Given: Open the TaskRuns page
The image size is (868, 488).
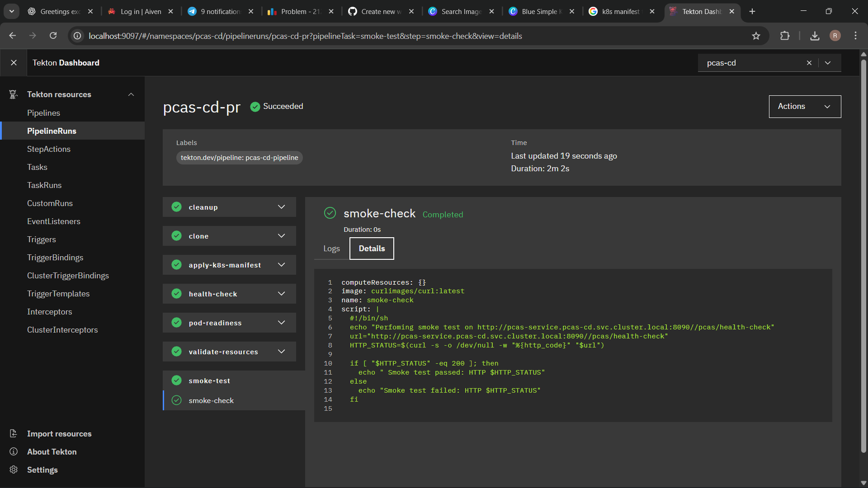Looking at the screenshot, I should [x=44, y=185].
